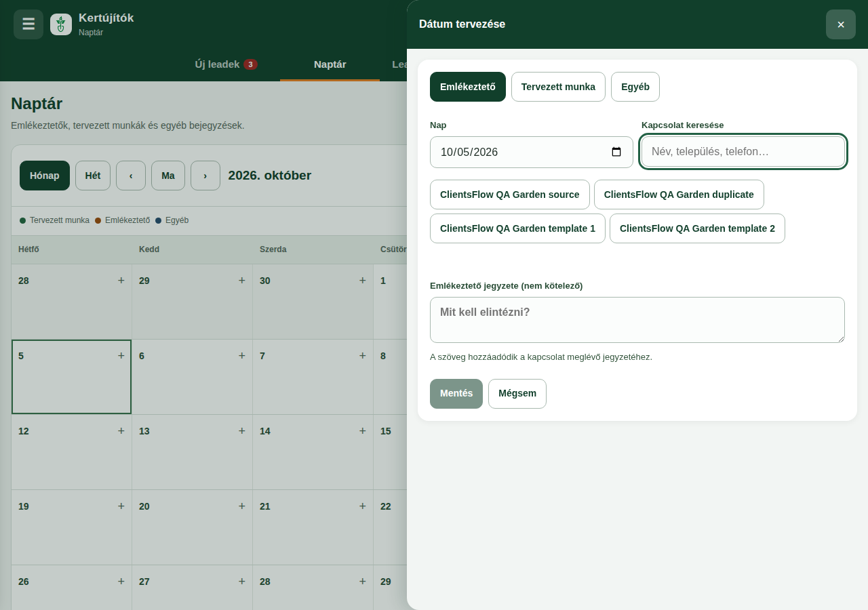Click the Kertújítók plant logo
Image resolution: width=868 pixels, height=610 pixels.
61,24
